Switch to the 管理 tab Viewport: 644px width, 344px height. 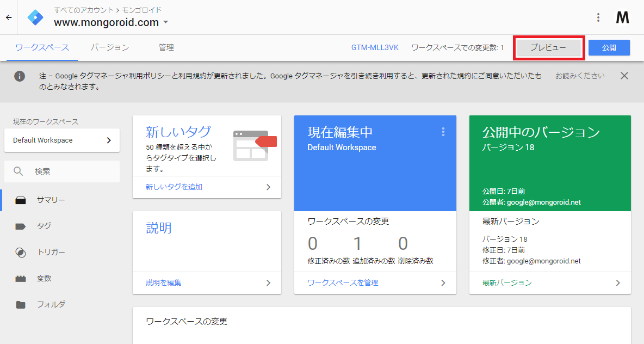[x=166, y=48]
